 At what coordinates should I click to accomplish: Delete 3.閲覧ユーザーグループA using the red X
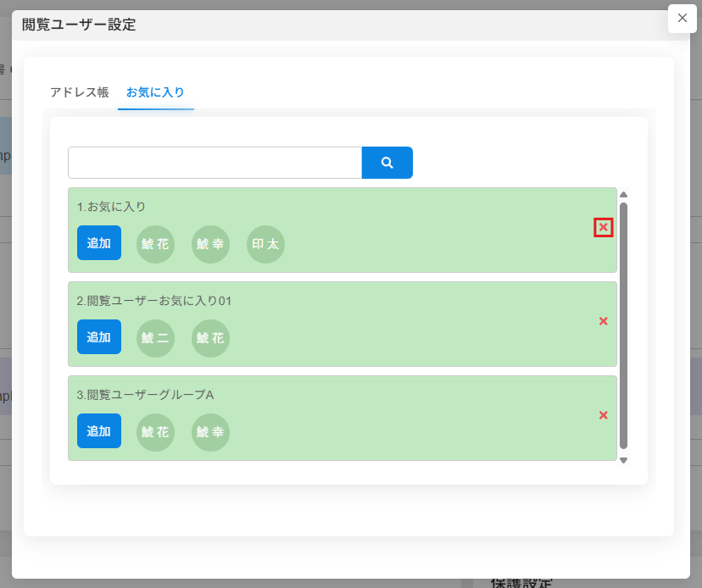(x=603, y=415)
